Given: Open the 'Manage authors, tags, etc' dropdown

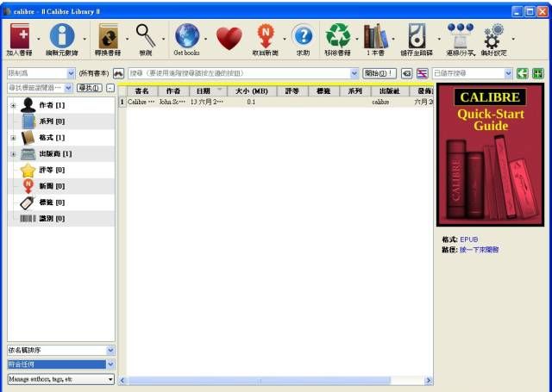Looking at the screenshot, I should [60, 378].
